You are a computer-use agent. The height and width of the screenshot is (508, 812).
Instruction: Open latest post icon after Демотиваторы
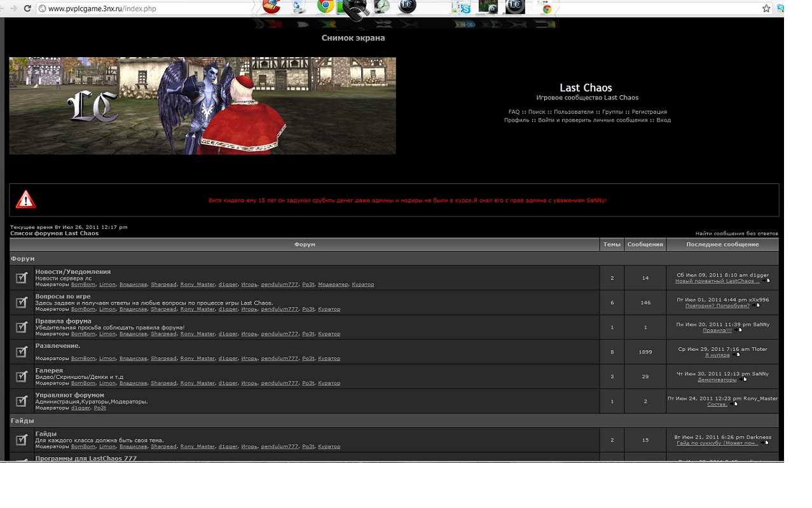742,380
